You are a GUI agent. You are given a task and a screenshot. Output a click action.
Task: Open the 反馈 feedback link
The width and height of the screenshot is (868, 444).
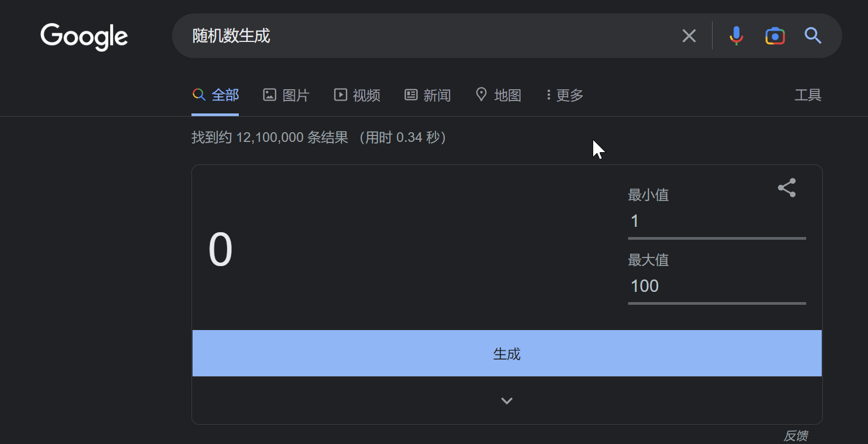(x=795, y=435)
